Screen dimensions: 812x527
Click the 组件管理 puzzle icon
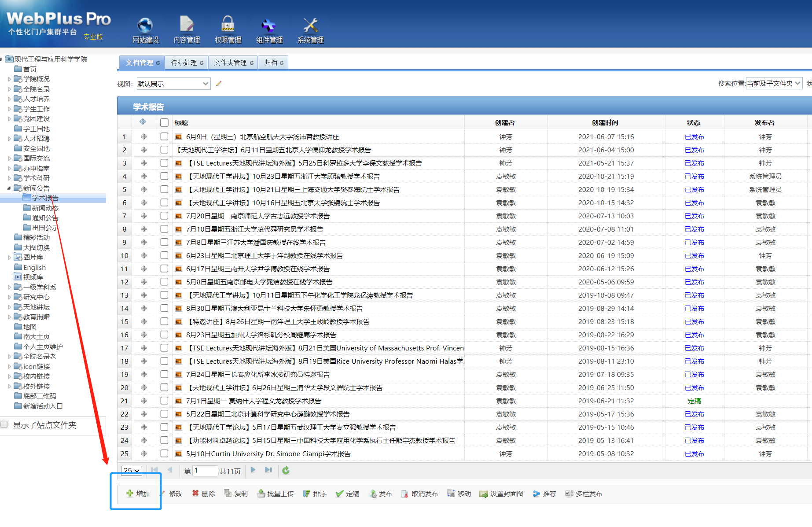(x=269, y=26)
